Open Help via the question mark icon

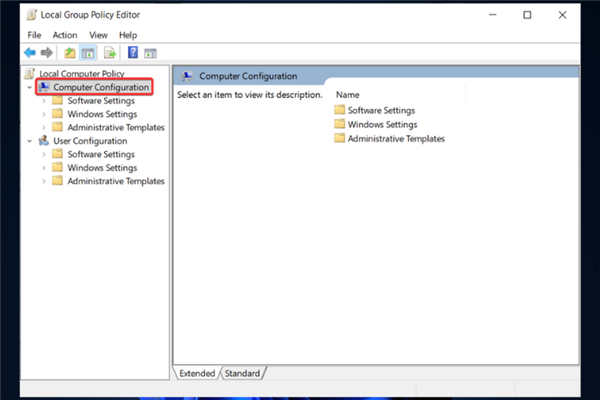(133, 52)
